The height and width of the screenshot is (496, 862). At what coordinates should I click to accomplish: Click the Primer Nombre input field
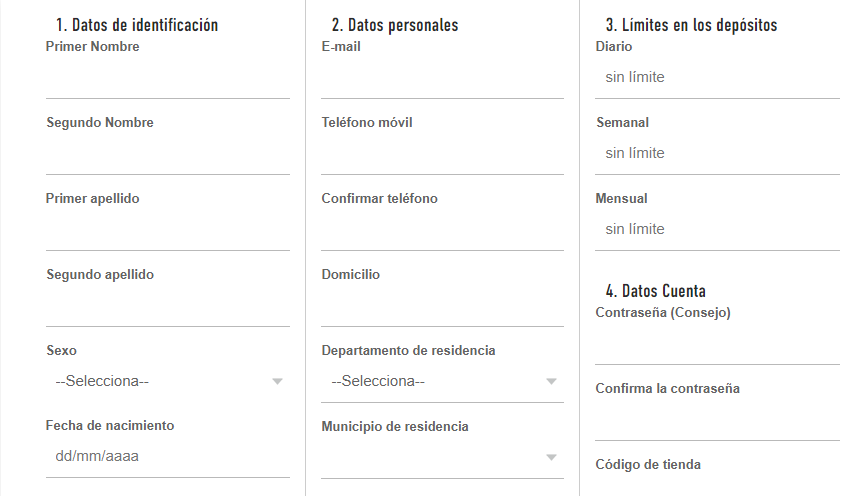(x=167, y=78)
